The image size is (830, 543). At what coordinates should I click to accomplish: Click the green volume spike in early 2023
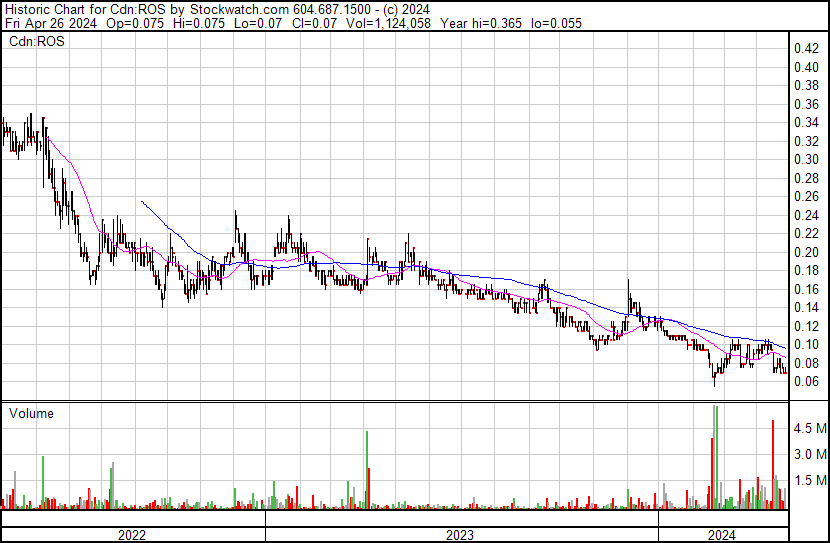[x=366, y=470]
